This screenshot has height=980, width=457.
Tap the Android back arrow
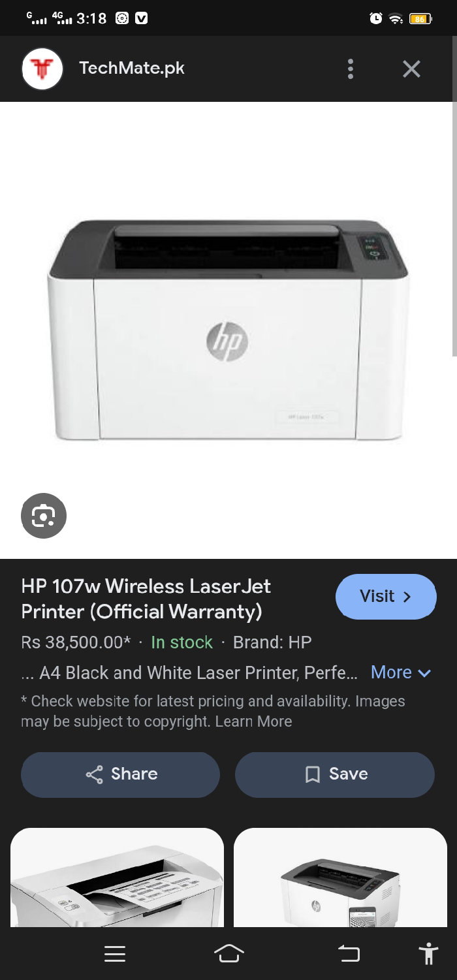tap(349, 954)
